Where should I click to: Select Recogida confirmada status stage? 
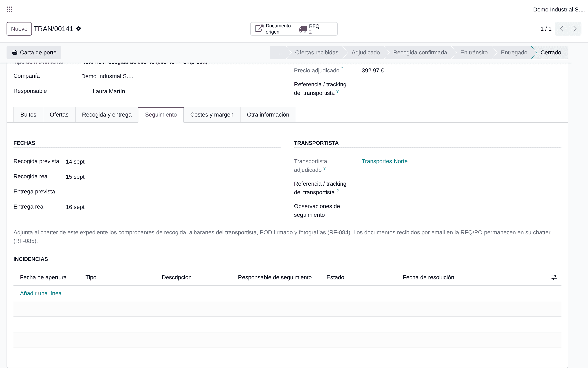pos(420,53)
